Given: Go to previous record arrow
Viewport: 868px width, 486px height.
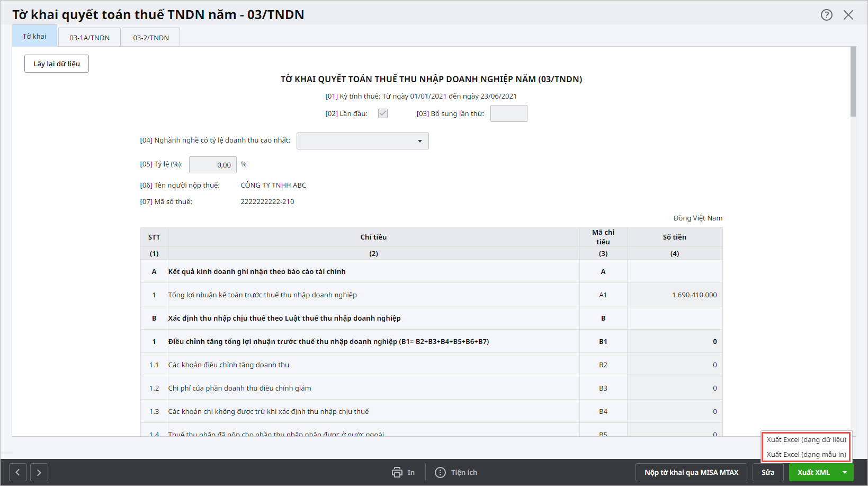Looking at the screenshot, I should (17, 472).
